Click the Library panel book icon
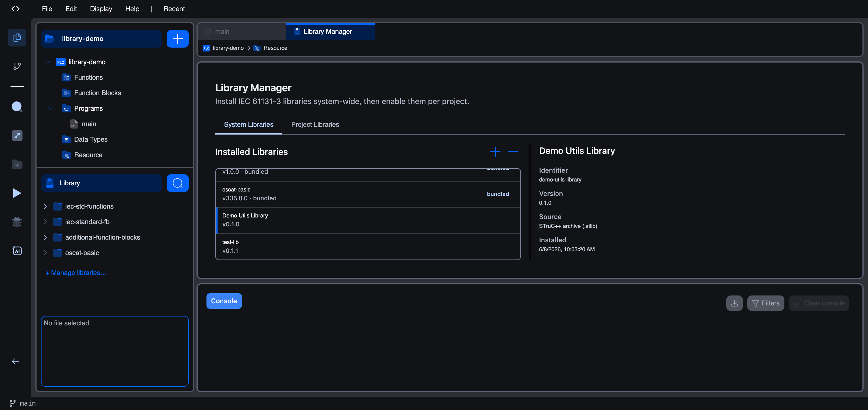Screen dimensions: 868x410 [50, 183]
